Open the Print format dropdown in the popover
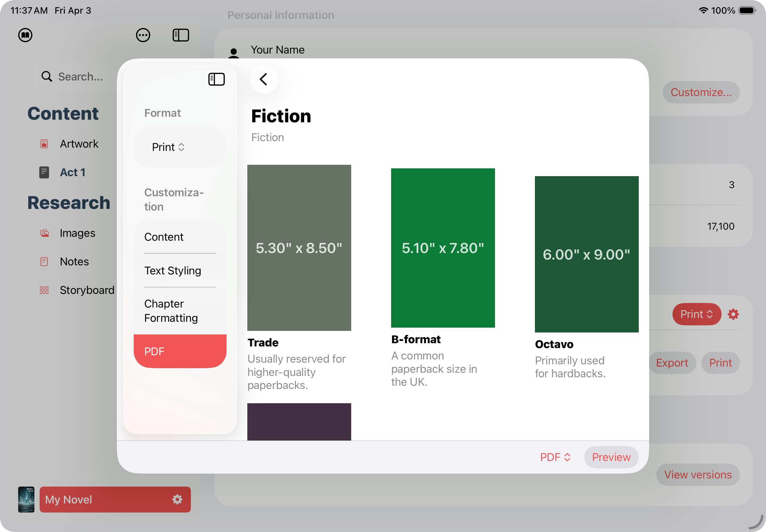This screenshot has height=532, width=766. coord(168,147)
